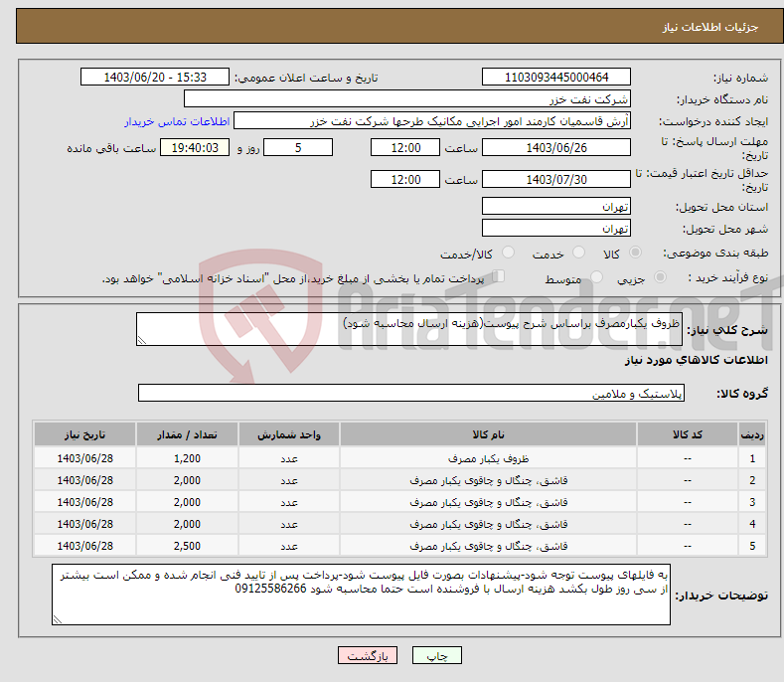Click the کد کالا column header
The width and height of the screenshot is (784, 682).
click(x=687, y=434)
